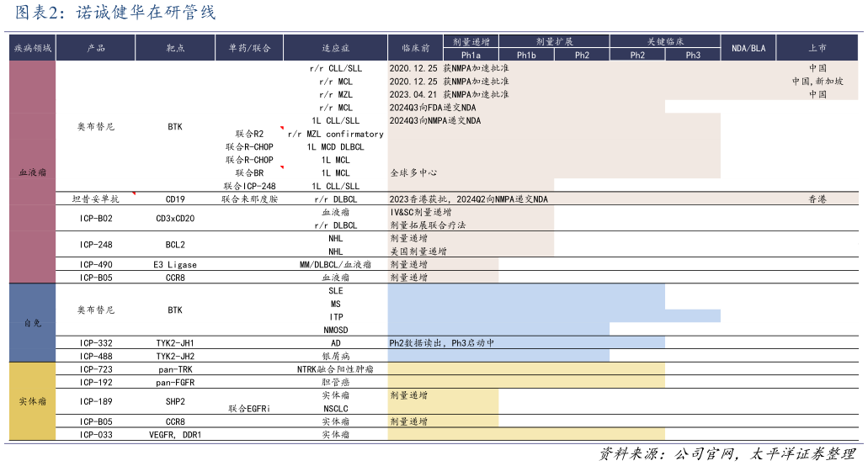The width and height of the screenshot is (868, 466).
Task: Click the 2023.04.21 获NMPA加速批准 note
Action: 449,94
